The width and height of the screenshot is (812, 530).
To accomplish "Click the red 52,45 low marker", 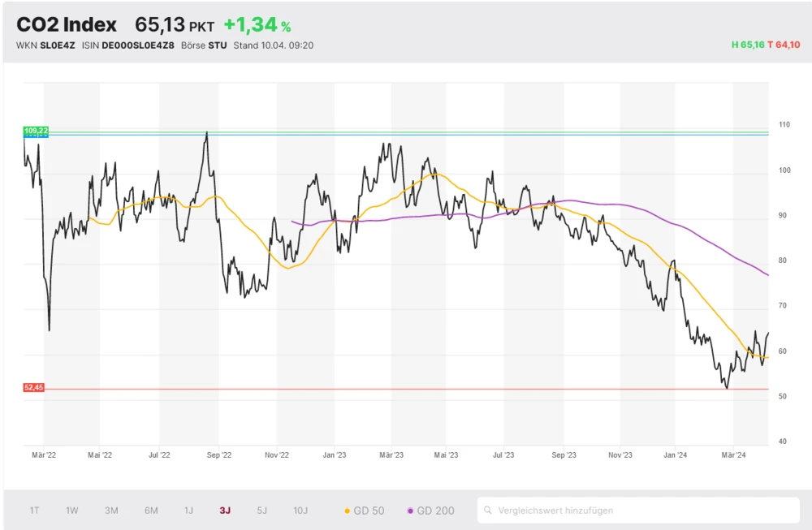I will tap(34, 388).
